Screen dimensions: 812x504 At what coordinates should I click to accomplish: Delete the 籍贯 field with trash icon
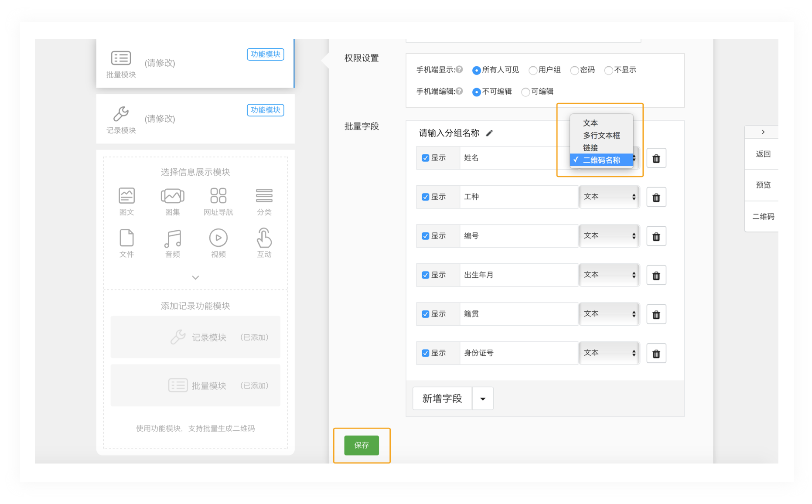(x=656, y=314)
